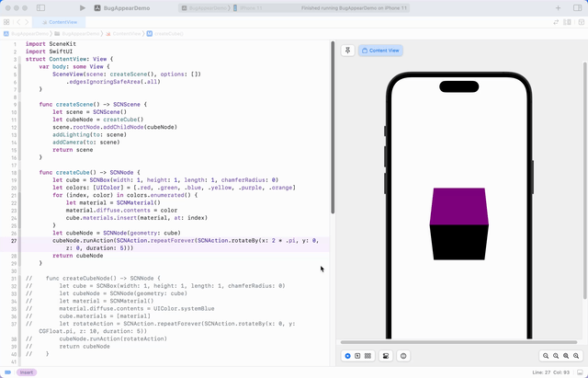
Task: Run the BugAppearDemo project
Action: [83, 8]
